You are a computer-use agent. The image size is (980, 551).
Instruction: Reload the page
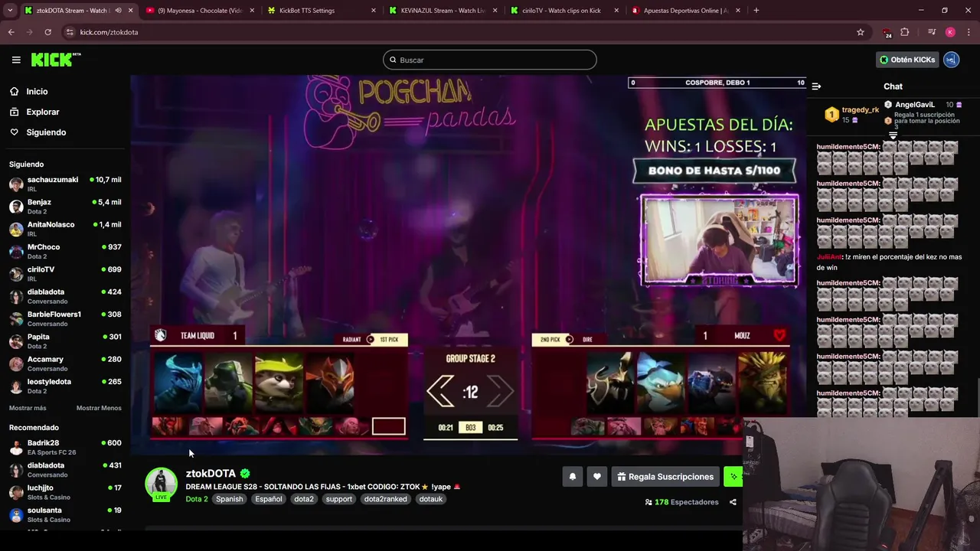click(x=47, y=32)
